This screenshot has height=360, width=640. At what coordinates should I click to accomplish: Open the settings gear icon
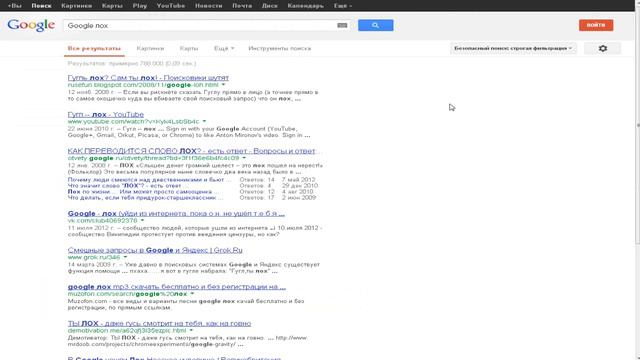pos(602,48)
